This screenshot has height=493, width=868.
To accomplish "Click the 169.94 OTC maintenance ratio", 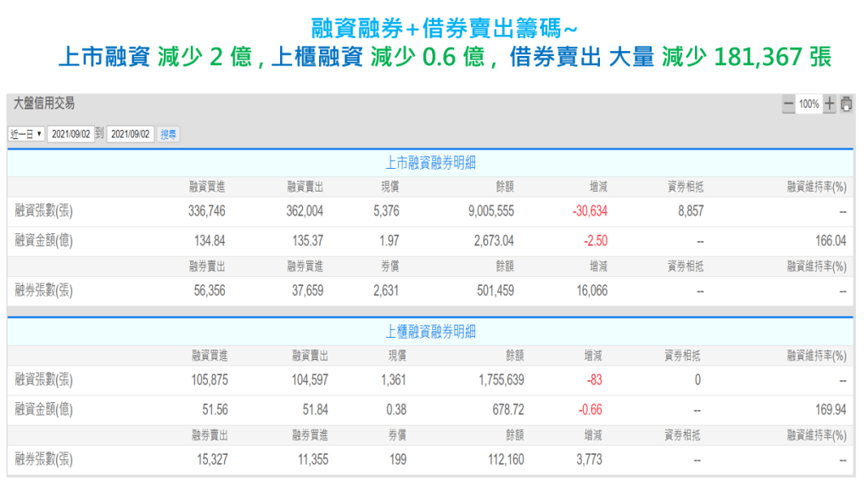I will (x=831, y=410).
